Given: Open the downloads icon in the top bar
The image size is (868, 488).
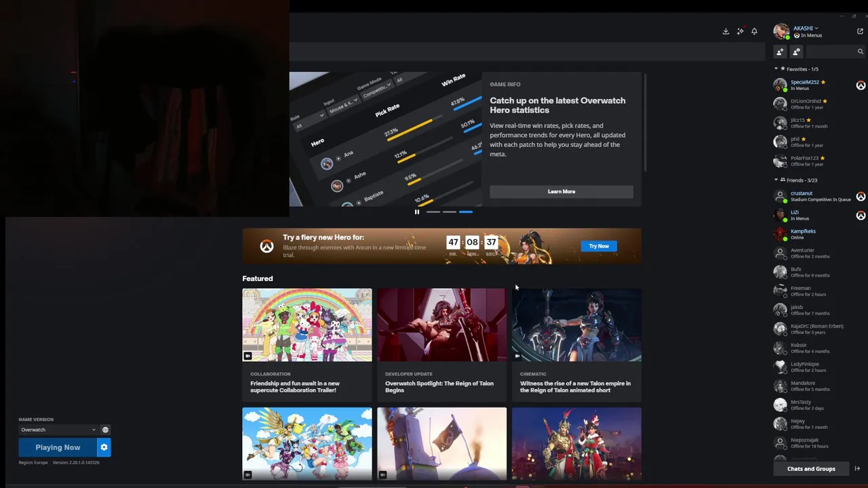Looking at the screenshot, I should tap(726, 31).
